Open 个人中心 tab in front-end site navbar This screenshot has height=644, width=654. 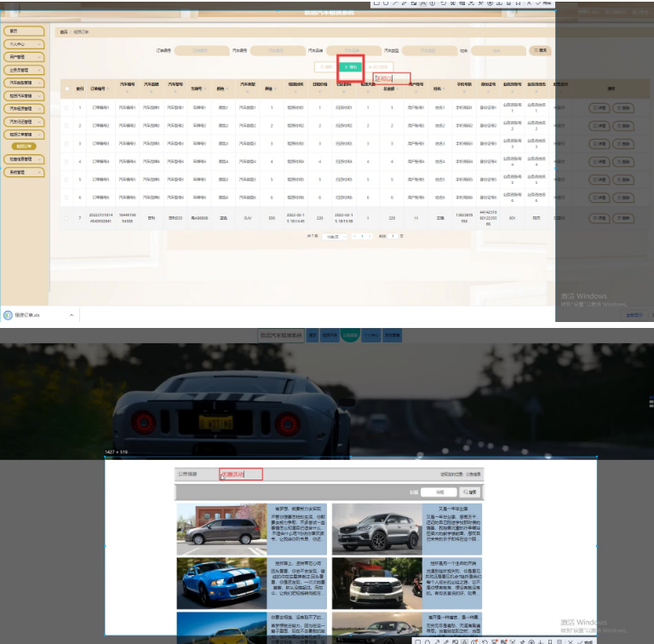(371, 336)
